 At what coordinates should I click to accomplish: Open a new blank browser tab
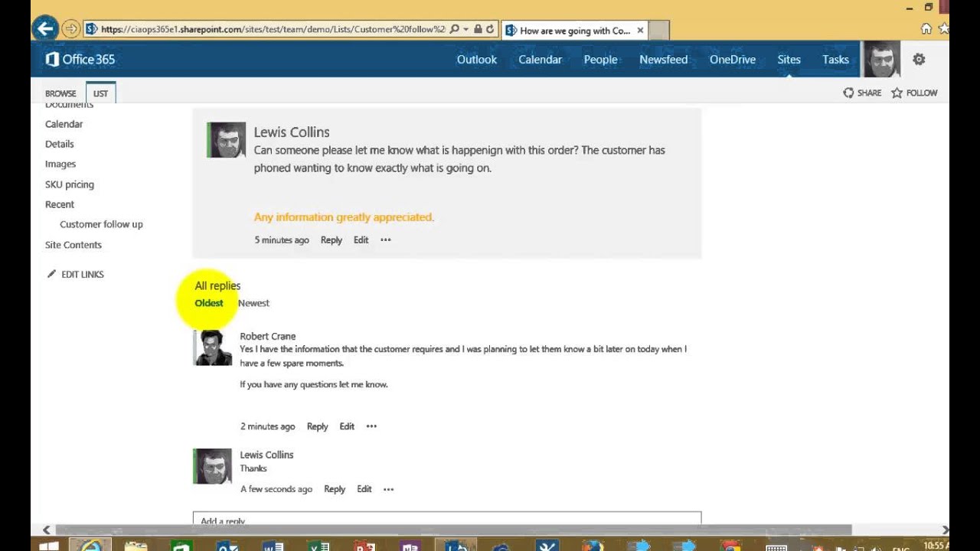click(x=659, y=31)
